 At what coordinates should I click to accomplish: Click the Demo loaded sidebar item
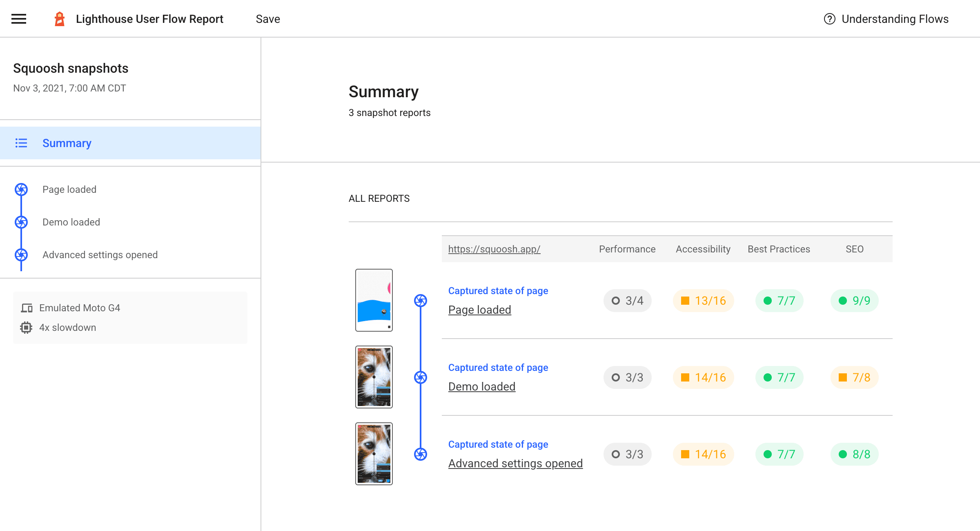click(71, 222)
